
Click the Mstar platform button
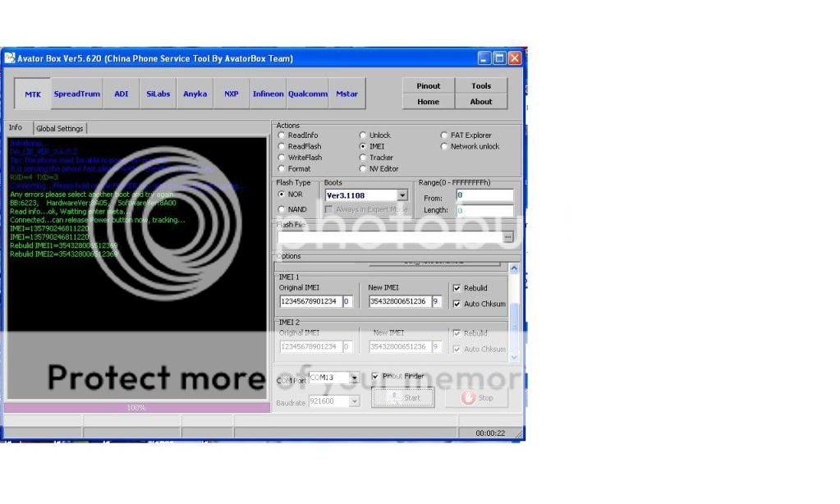coord(347,94)
